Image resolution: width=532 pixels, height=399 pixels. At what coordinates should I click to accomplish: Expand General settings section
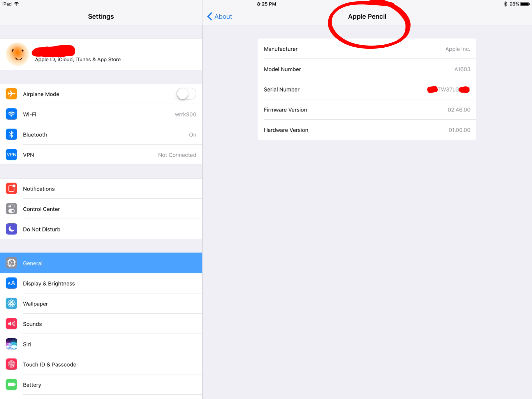101,263
